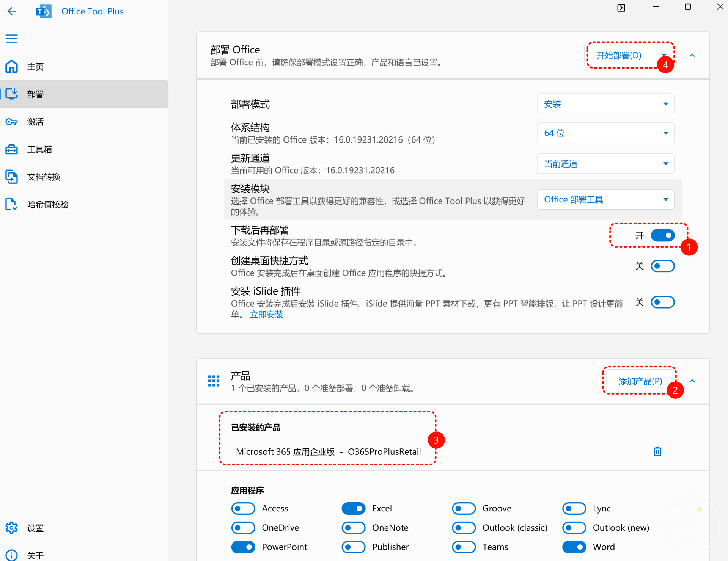The height and width of the screenshot is (561, 728).
Task: Click the Office Tool Plus logo
Action: (x=44, y=11)
